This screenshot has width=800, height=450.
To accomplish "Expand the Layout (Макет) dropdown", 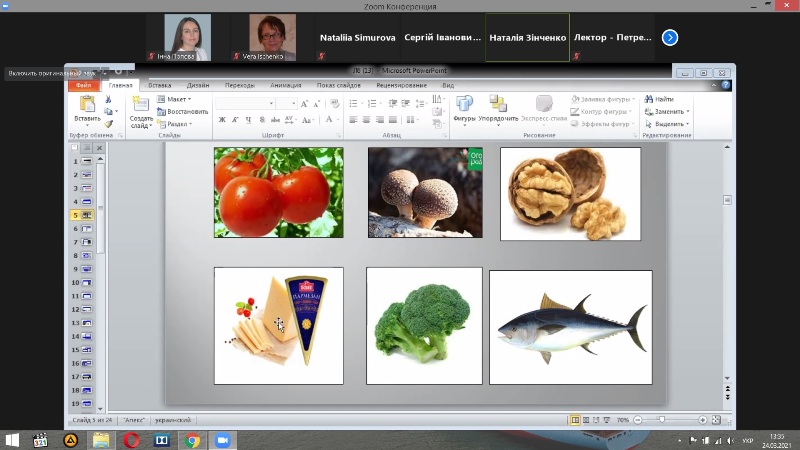I will coord(178,100).
